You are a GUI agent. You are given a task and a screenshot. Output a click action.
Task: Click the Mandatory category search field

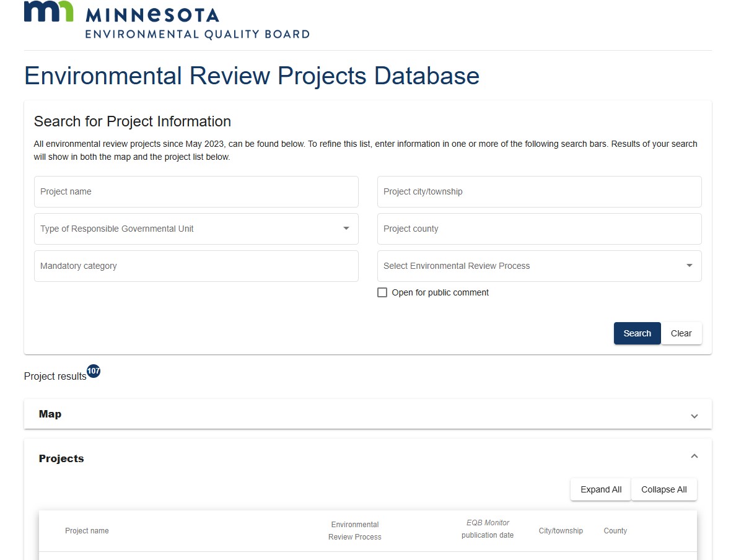point(196,266)
